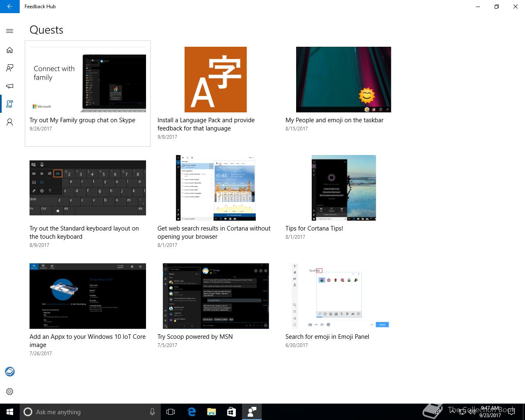Click the blue Feedback Hub badge icon
Viewport: 525px width, 420px height.
click(10, 372)
